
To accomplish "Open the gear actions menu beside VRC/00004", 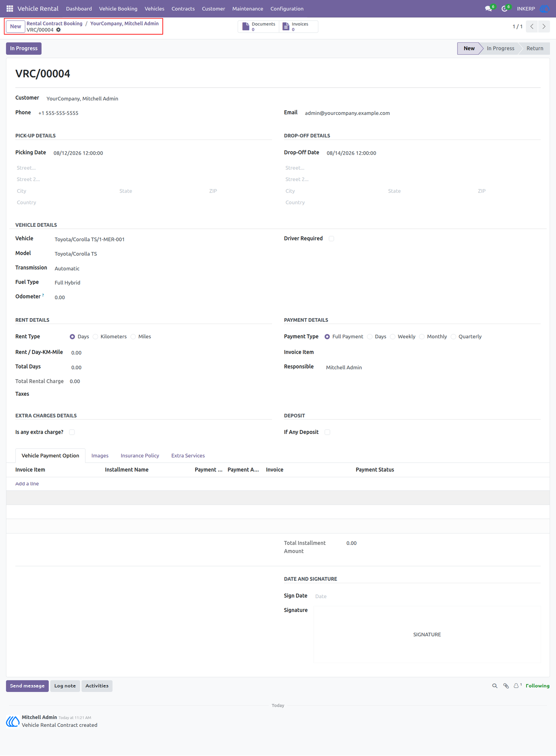I will click(58, 30).
